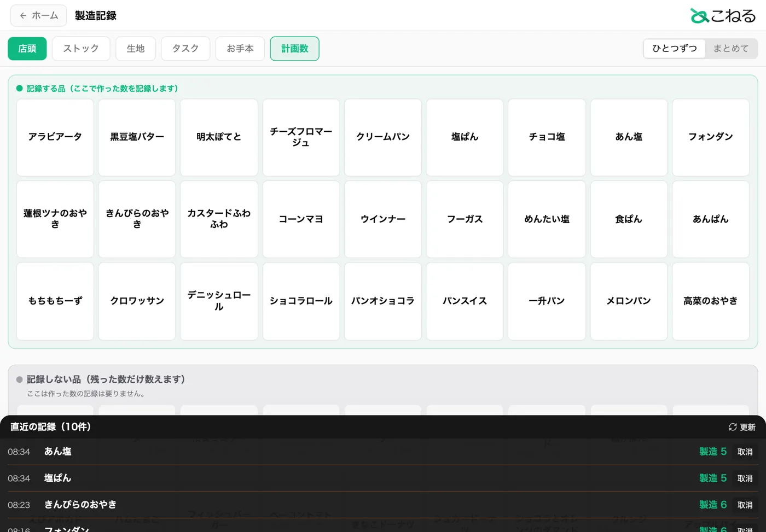Select the 一升パン tile
This screenshot has height=532, width=766.
(x=547, y=301)
